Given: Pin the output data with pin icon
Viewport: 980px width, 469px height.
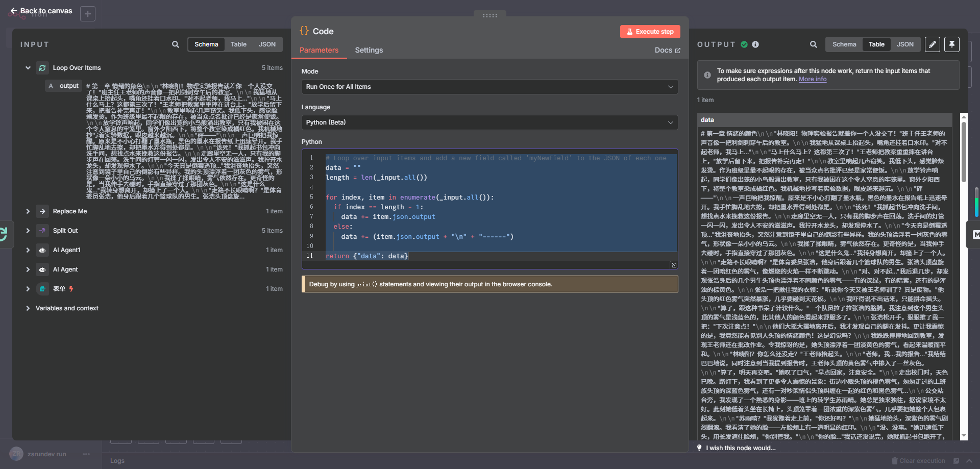Looking at the screenshot, I should 951,44.
